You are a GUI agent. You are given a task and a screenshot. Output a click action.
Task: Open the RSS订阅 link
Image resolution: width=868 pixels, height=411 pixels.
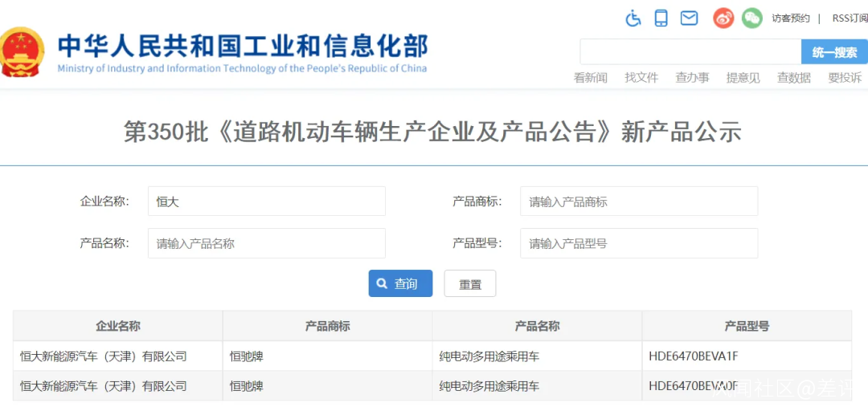coord(850,18)
